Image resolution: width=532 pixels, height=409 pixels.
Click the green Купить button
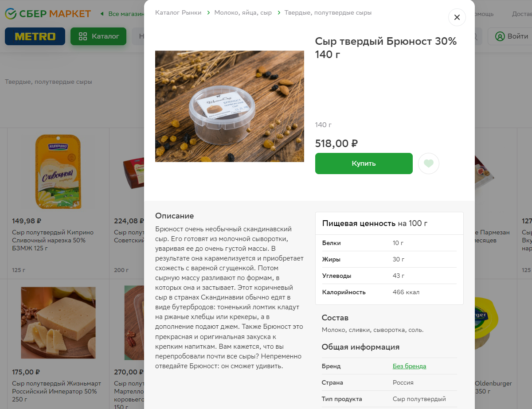click(x=364, y=164)
